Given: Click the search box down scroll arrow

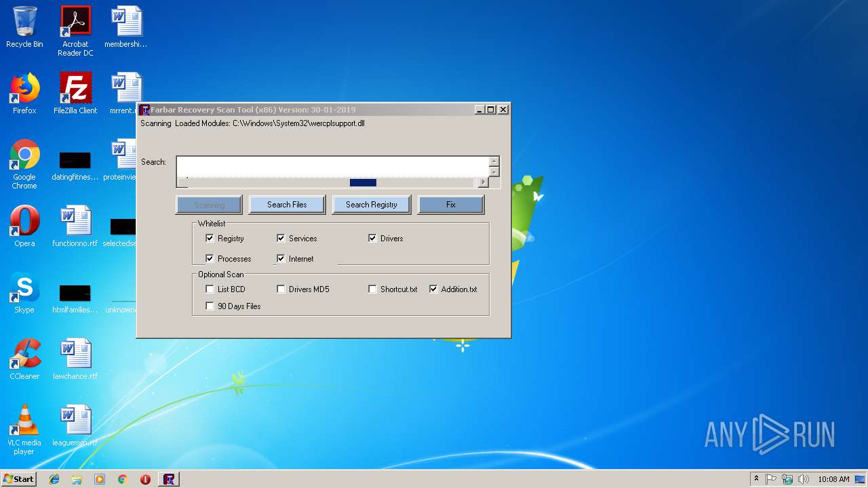Looking at the screenshot, I should 494,171.
